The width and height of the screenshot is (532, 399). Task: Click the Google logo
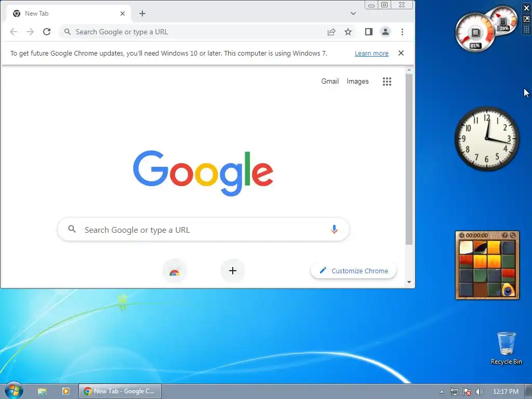(x=203, y=173)
